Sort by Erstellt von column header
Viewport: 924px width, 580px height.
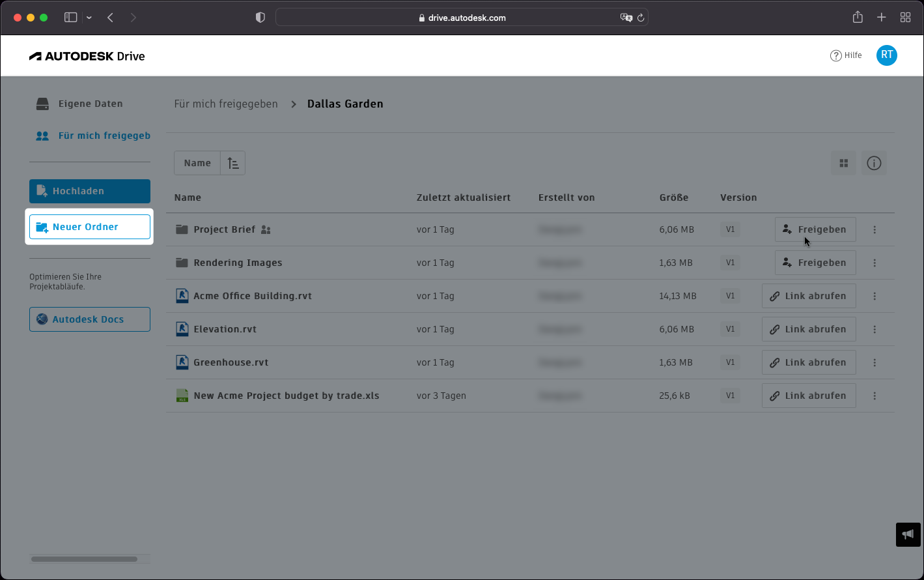(x=567, y=197)
